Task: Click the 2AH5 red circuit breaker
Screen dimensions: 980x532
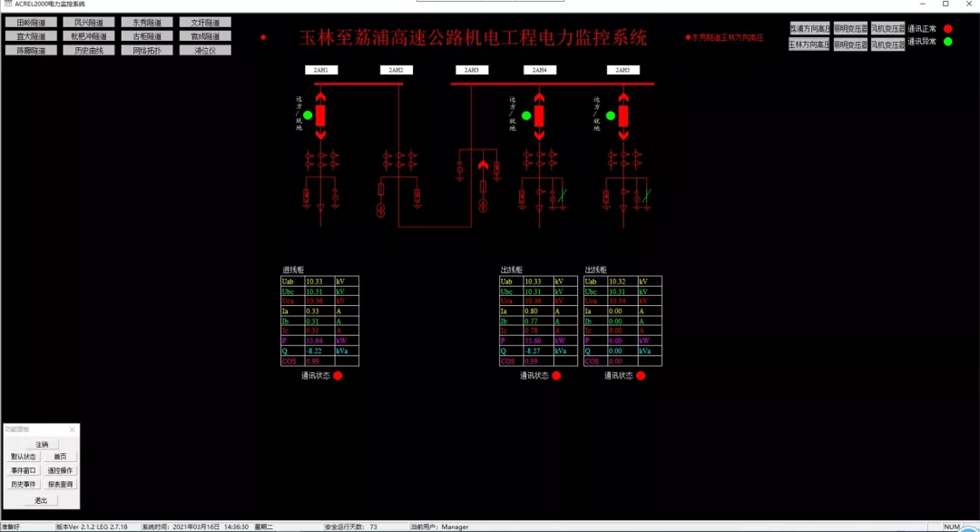Action: (x=622, y=115)
